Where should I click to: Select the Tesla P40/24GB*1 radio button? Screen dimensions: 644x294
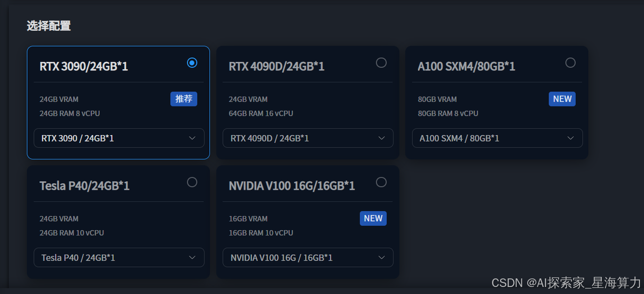[x=192, y=182]
